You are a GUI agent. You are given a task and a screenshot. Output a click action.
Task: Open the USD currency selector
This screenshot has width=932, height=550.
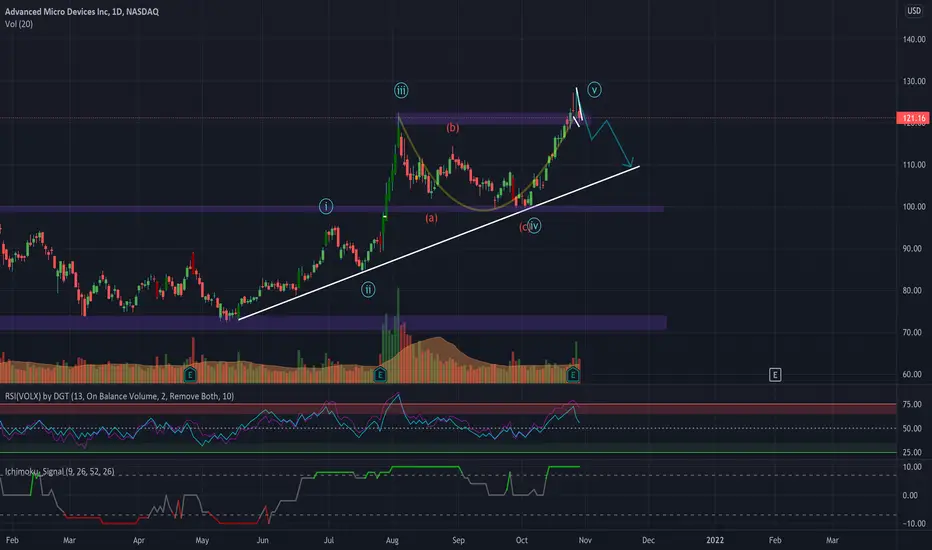tap(914, 11)
